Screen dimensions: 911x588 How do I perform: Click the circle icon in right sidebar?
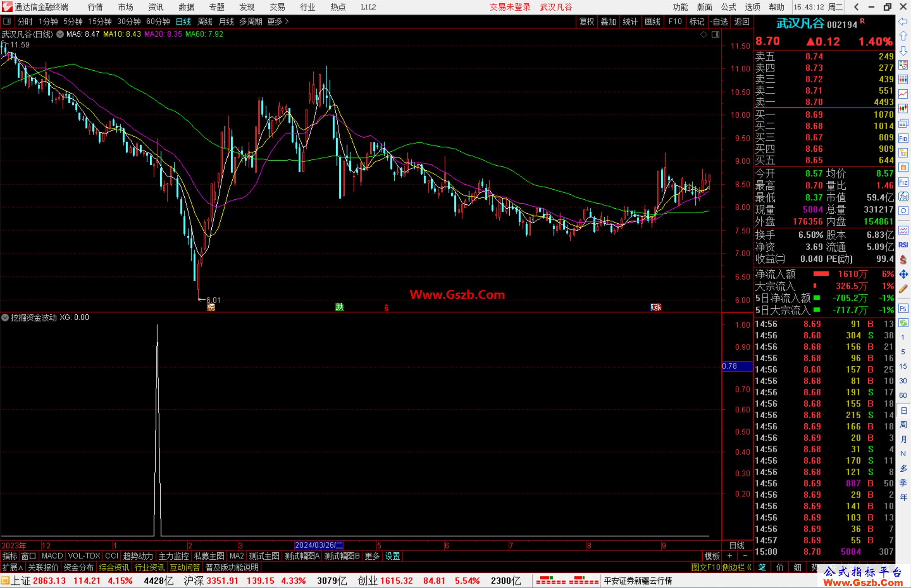(903, 211)
